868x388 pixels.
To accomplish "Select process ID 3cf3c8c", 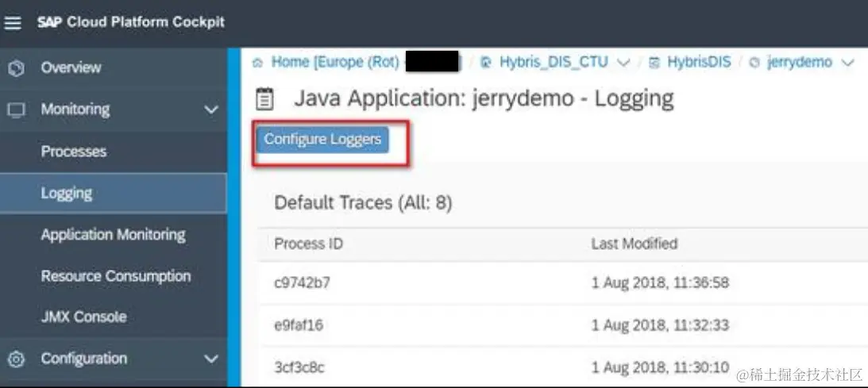I will coord(299,367).
